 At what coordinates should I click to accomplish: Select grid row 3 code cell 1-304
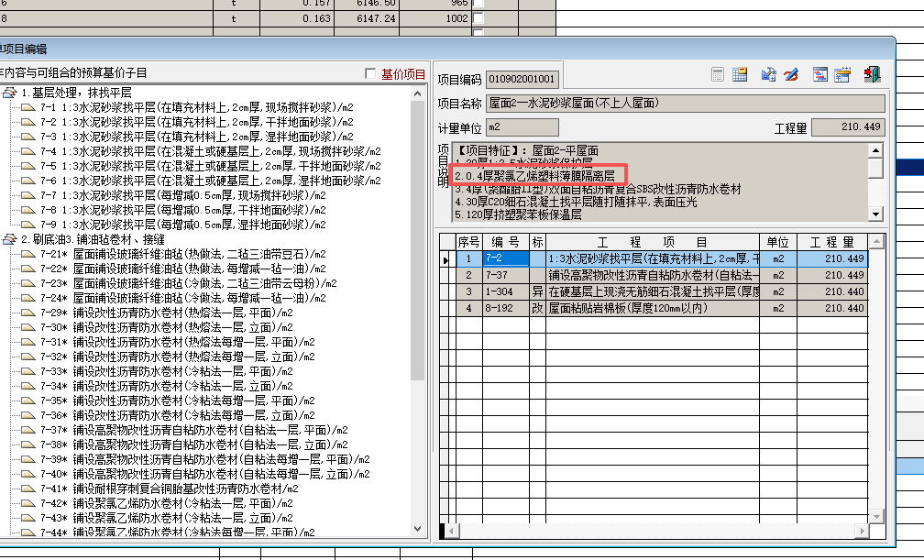tap(506, 291)
